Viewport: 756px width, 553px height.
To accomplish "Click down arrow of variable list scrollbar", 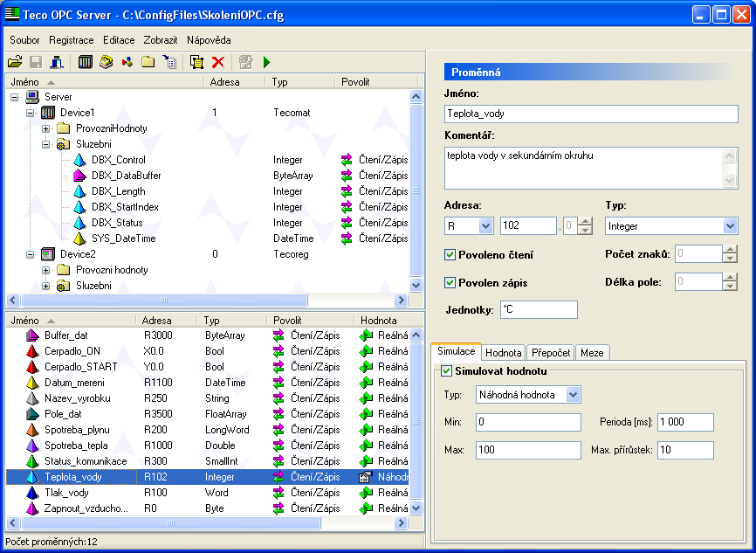I will [x=416, y=508].
